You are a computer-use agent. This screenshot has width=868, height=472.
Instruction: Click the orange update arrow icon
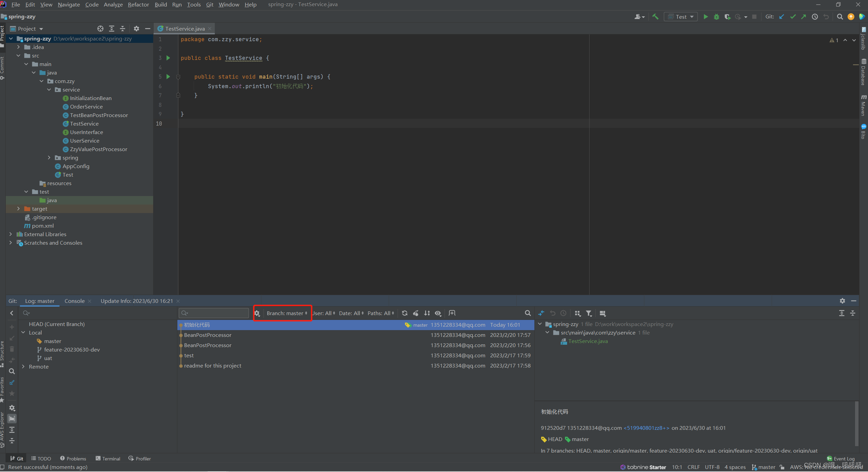coord(851,17)
